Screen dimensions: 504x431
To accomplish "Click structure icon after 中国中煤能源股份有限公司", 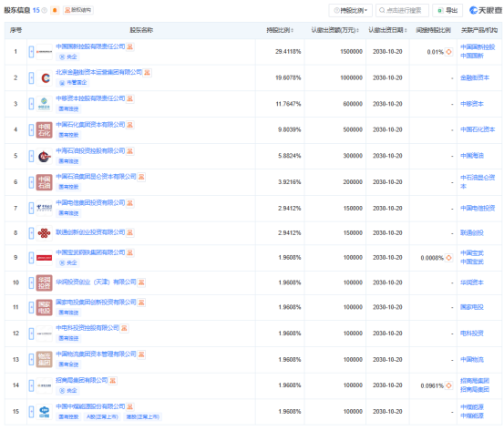I will tap(129, 407).
